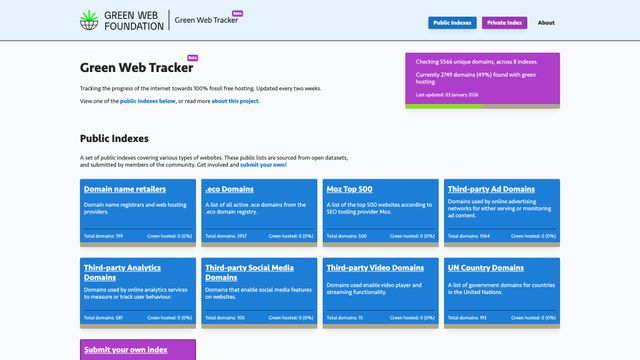Click Green hosted value in Domain name retailers card
Screen dimensions: 640x360
coord(169,236)
